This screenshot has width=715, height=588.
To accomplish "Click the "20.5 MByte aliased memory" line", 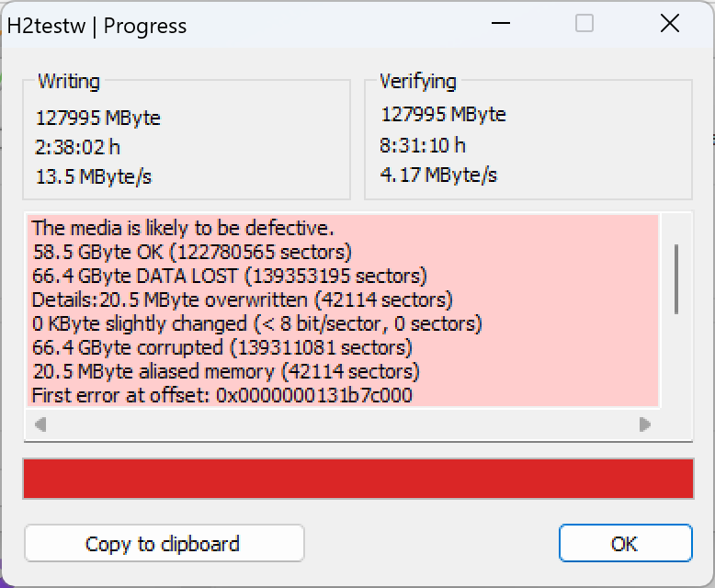I will pyautogui.click(x=225, y=371).
